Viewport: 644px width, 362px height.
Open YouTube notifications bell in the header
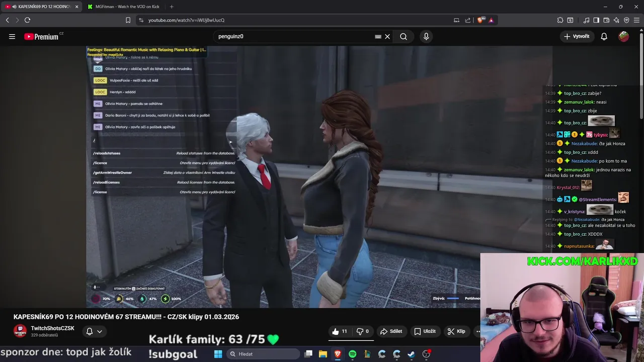point(604,36)
